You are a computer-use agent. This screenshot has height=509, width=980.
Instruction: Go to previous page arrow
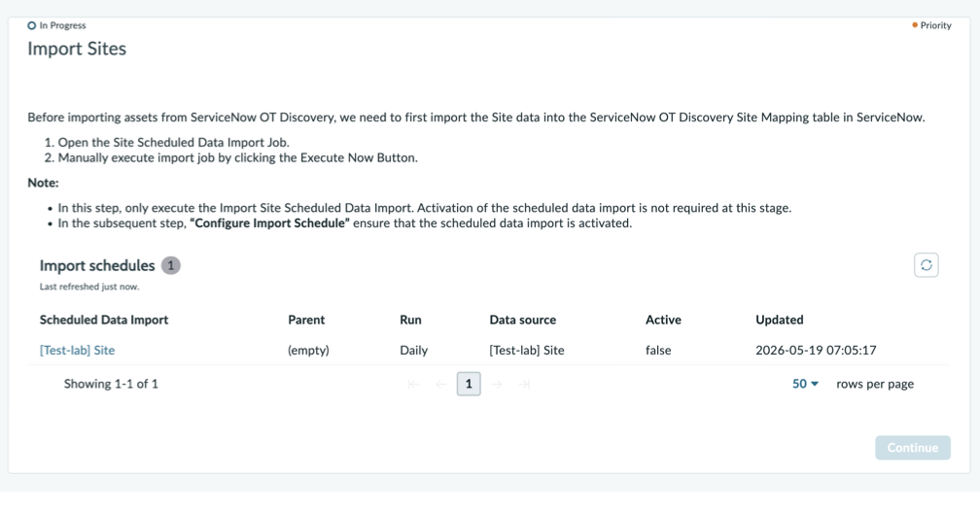click(441, 384)
